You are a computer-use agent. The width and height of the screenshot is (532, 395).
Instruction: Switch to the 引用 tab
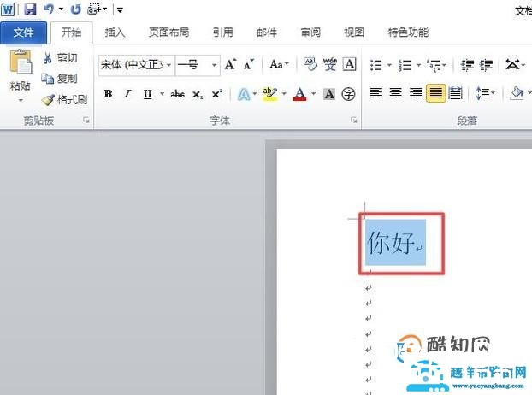click(x=223, y=32)
